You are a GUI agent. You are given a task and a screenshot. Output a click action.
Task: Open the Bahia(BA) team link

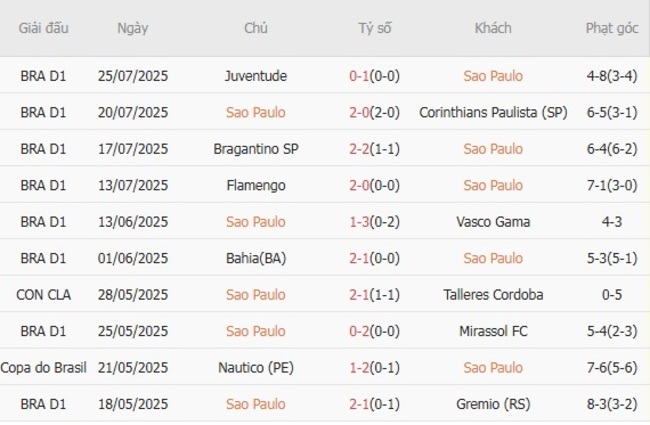click(x=256, y=258)
